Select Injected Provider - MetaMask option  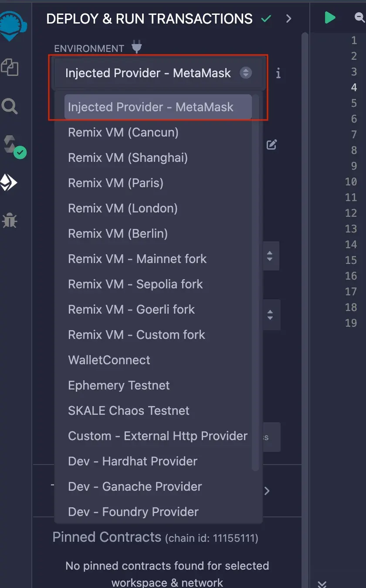tap(158, 107)
